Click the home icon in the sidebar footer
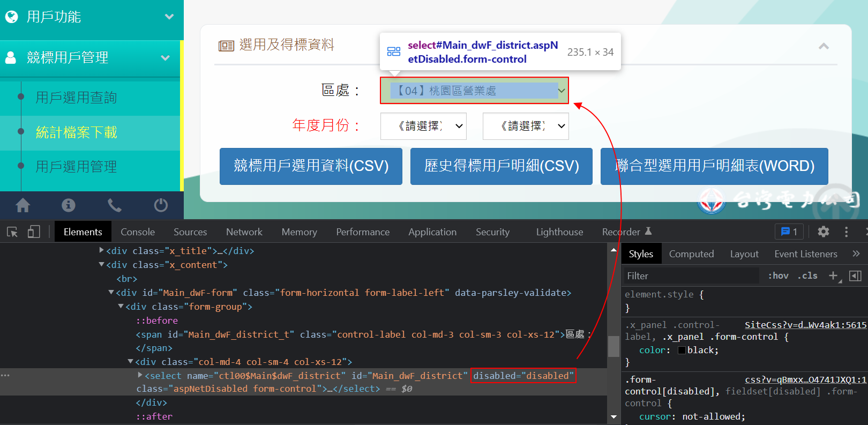The image size is (868, 425). click(23, 205)
